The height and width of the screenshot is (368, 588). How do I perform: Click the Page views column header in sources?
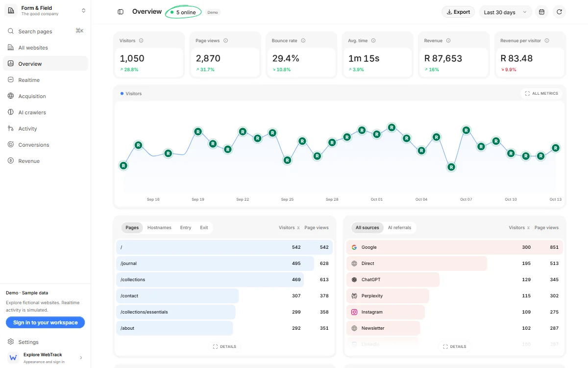[x=546, y=228]
